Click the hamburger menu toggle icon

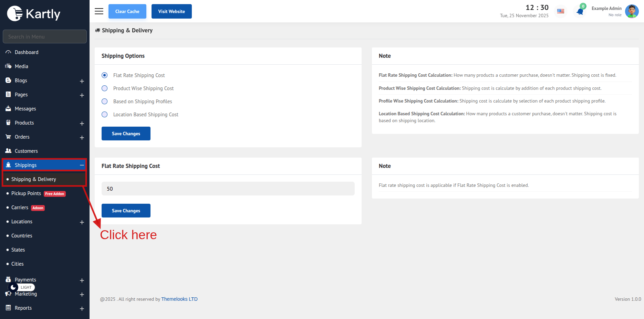(x=99, y=11)
